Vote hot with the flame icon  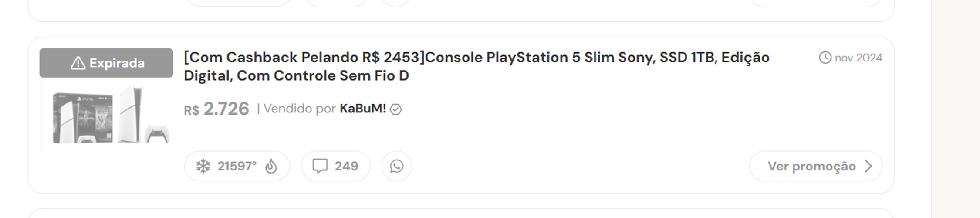click(271, 166)
